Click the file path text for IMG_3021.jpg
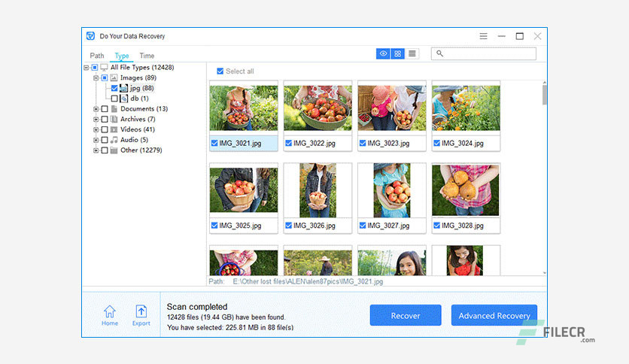 308,281
